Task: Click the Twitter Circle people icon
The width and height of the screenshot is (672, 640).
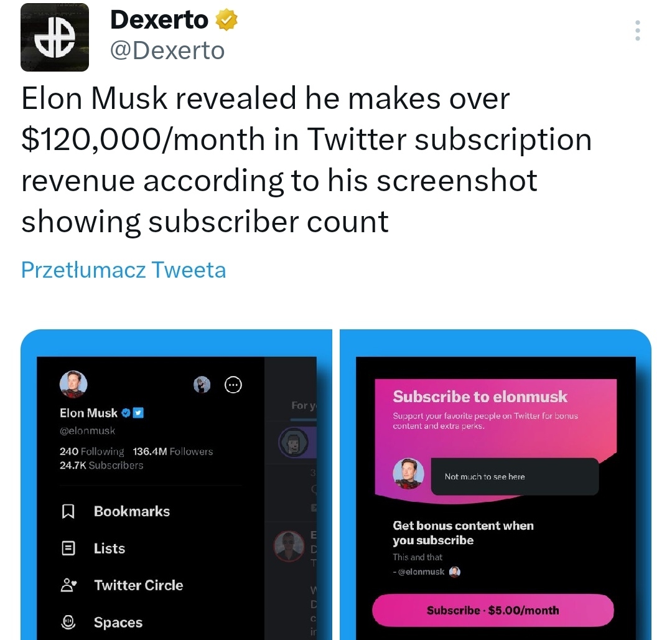Action: pyautogui.click(x=68, y=585)
